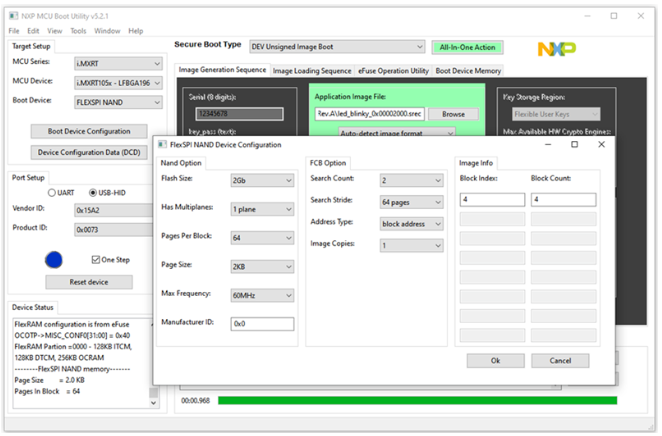Click the NXP MCU Boot Utility title icon
This screenshot has width=662, height=436.
pyautogui.click(x=14, y=16)
